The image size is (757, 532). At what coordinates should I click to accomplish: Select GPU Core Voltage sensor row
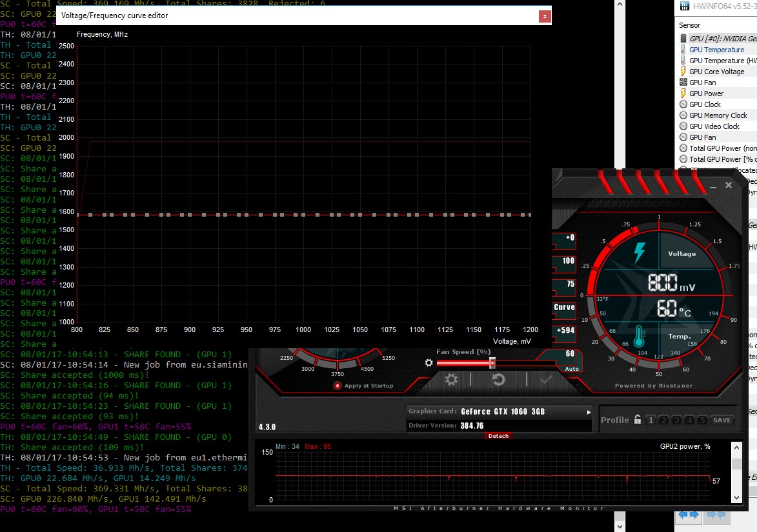pos(716,72)
